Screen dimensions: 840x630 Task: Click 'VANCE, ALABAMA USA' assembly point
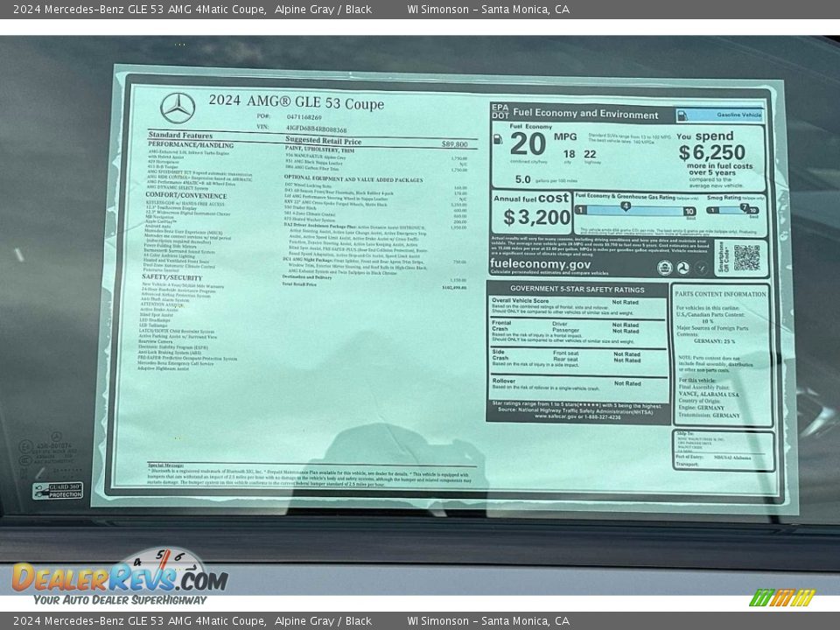point(709,394)
